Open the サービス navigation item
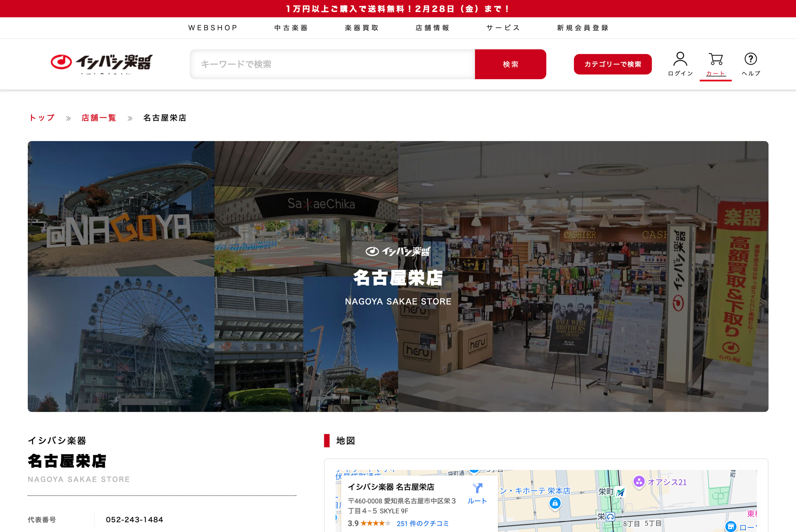The height and width of the screenshot is (532, 796). coord(503,28)
